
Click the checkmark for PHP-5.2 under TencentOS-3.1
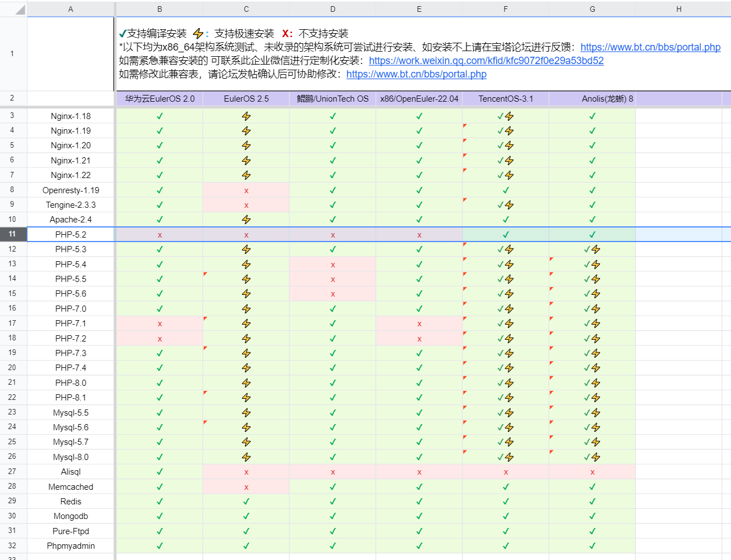[506, 235]
